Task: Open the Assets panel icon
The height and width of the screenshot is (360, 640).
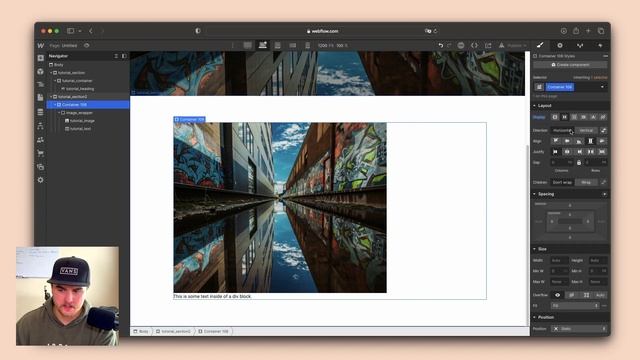Action: (x=40, y=167)
